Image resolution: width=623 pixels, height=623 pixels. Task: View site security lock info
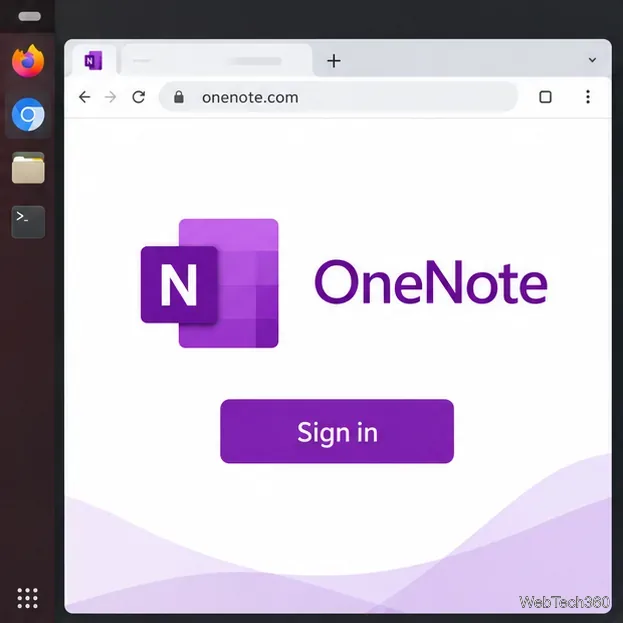(x=179, y=97)
